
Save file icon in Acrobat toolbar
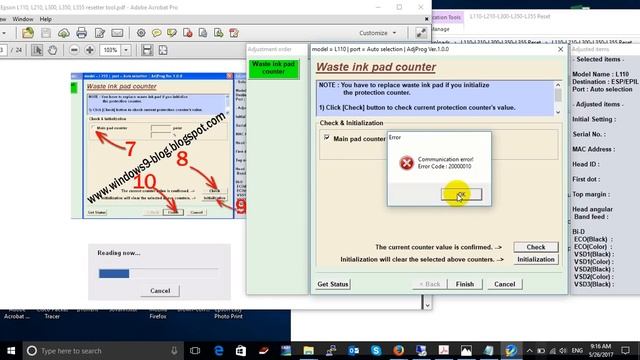(x=46, y=33)
